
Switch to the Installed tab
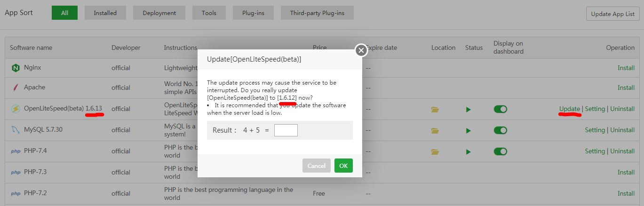pos(105,13)
